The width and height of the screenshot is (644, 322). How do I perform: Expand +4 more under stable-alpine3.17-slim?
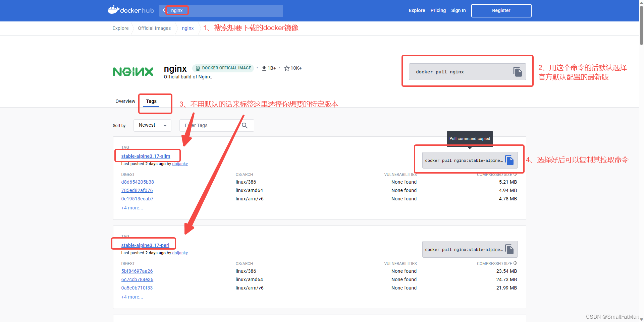coord(132,208)
